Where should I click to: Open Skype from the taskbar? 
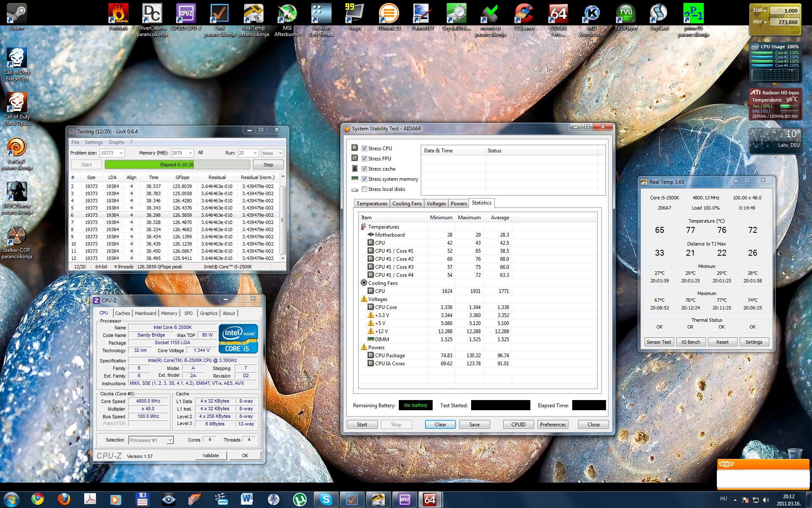[326, 500]
